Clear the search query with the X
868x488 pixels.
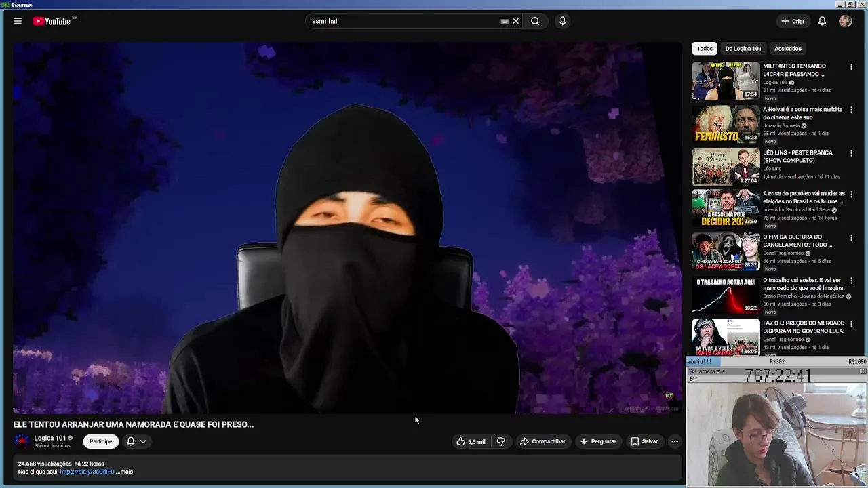pos(515,21)
